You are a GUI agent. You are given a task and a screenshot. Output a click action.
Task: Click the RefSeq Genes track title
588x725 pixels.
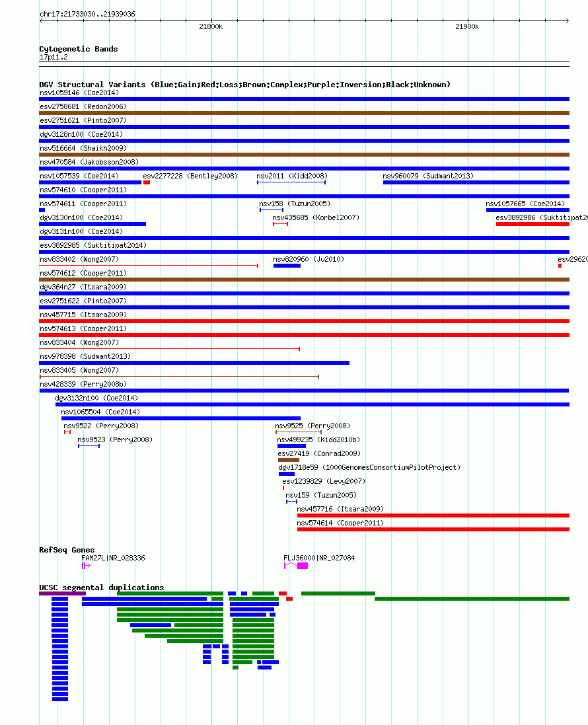67,550
